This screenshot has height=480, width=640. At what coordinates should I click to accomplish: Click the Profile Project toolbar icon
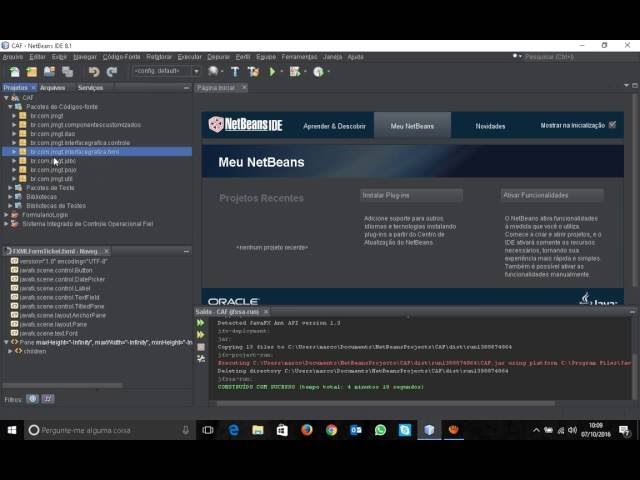click(318, 72)
